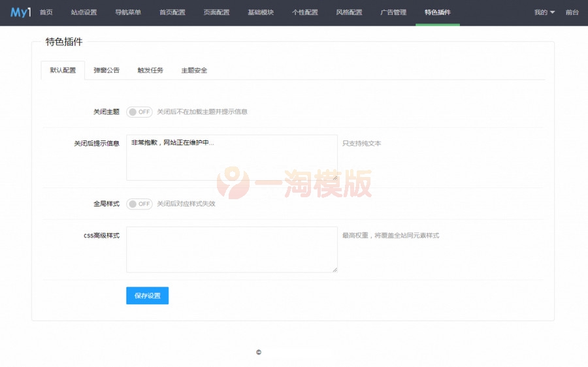
Task: Open the 风格配置 menu
Action: point(350,12)
